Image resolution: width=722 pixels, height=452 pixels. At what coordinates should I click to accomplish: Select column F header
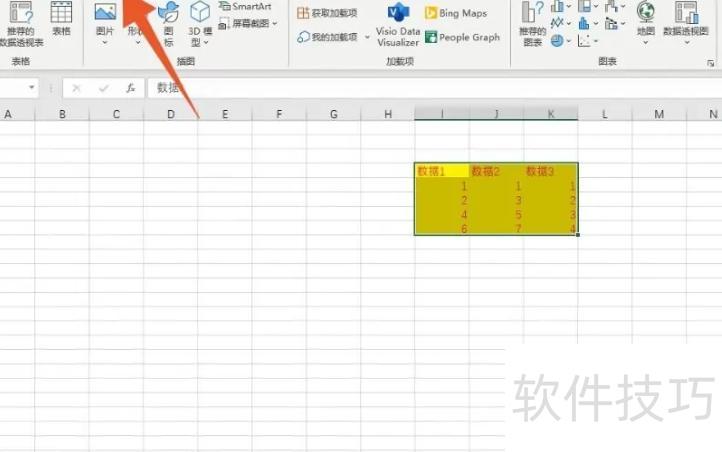point(279,114)
